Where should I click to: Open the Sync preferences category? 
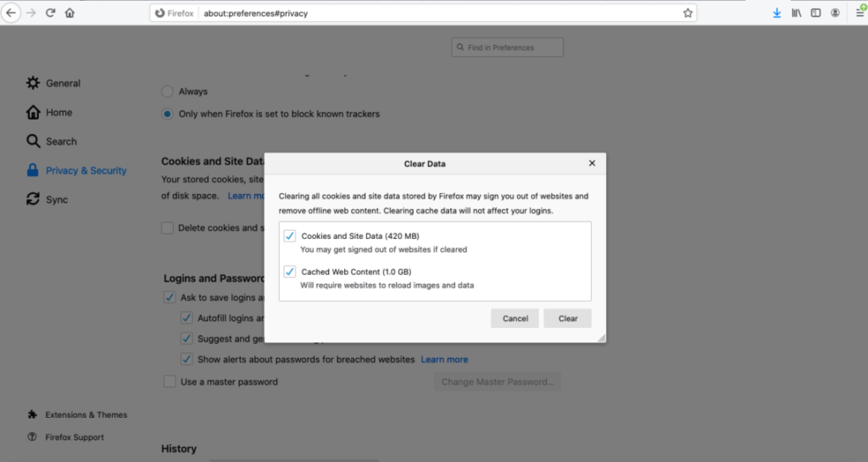(x=47, y=199)
